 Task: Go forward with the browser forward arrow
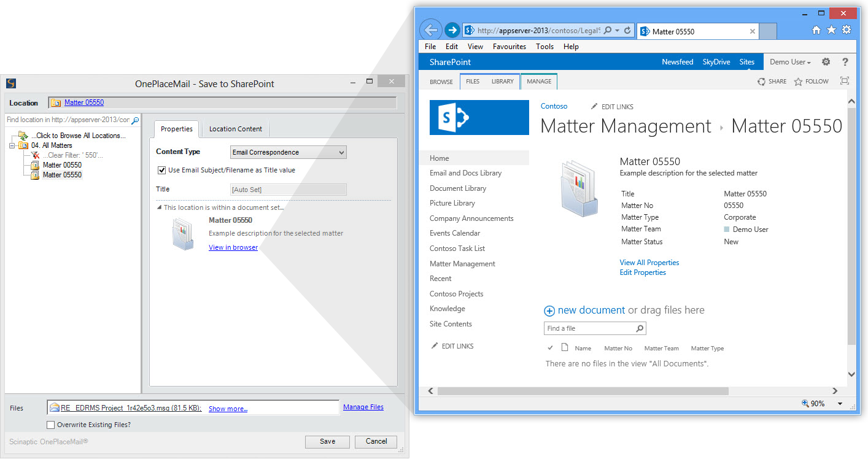click(452, 30)
